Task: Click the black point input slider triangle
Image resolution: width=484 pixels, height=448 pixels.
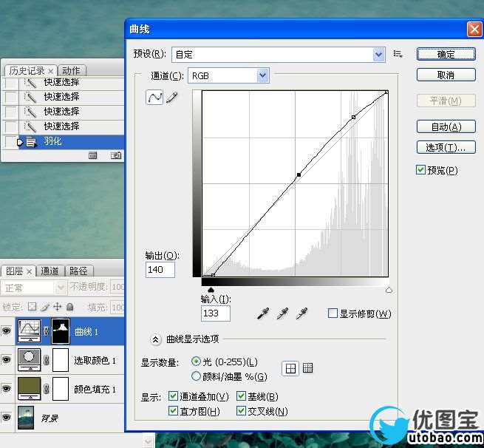Action: point(211,290)
